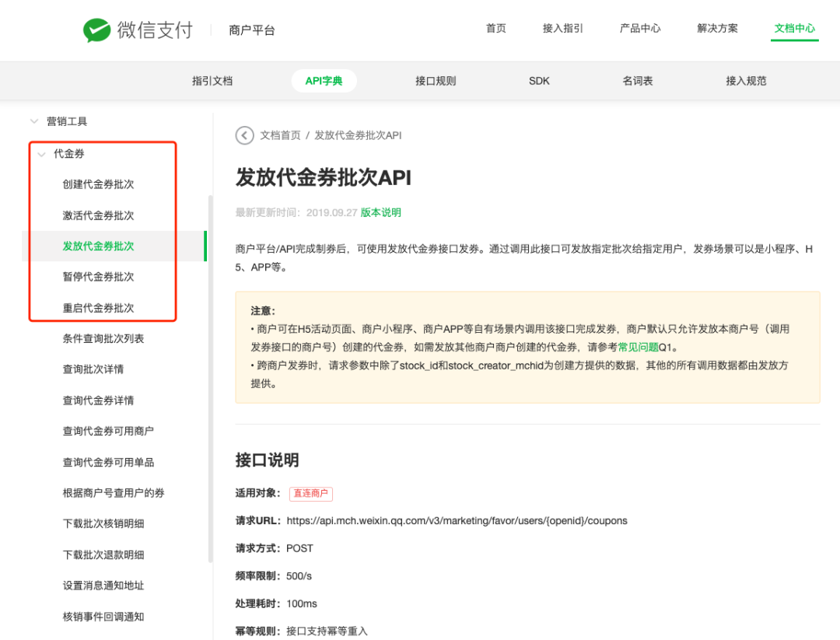This screenshot has height=640, width=840.
Task: Switch to the 名词表 tab
Action: point(638,81)
